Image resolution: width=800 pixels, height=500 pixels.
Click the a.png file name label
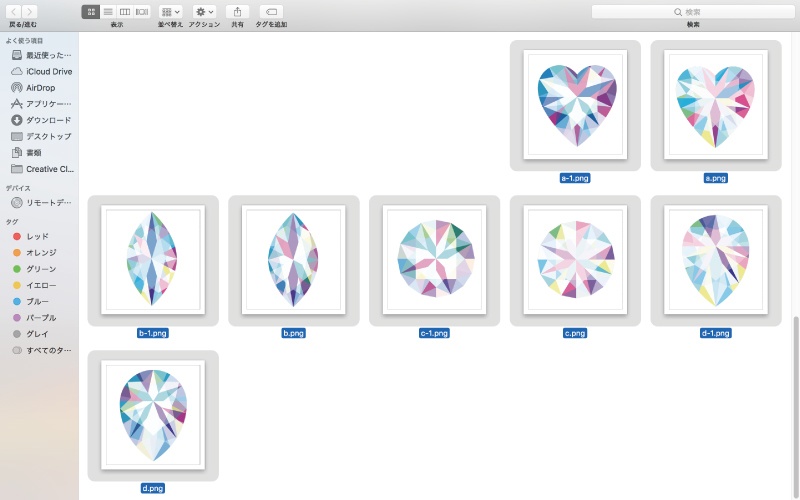click(716, 178)
